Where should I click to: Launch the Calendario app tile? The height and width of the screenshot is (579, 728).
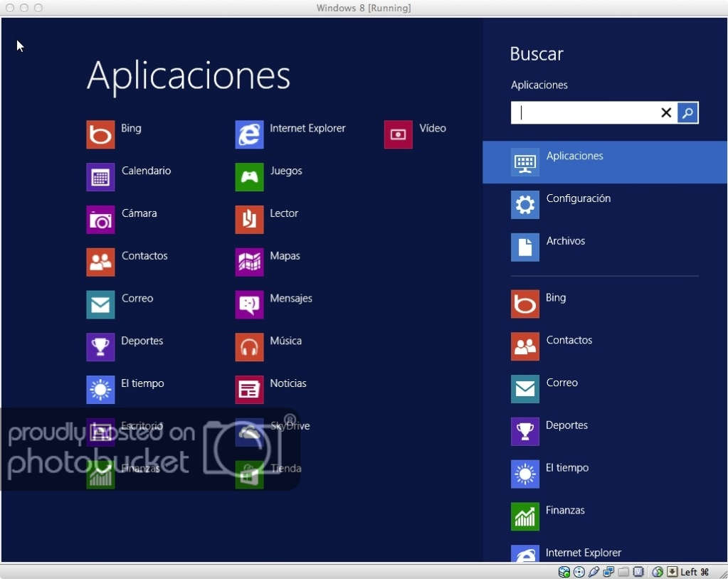click(x=100, y=177)
